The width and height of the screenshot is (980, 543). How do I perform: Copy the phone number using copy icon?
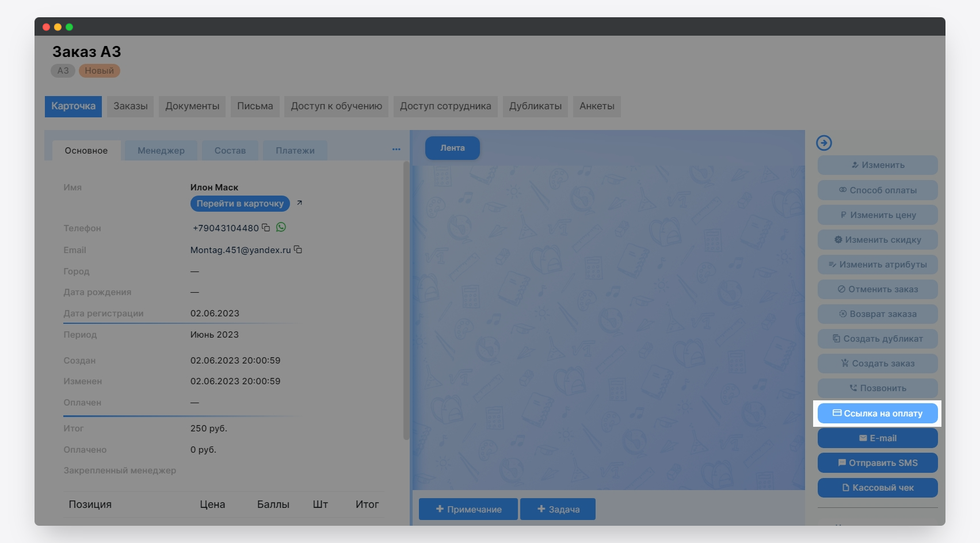pyautogui.click(x=266, y=228)
